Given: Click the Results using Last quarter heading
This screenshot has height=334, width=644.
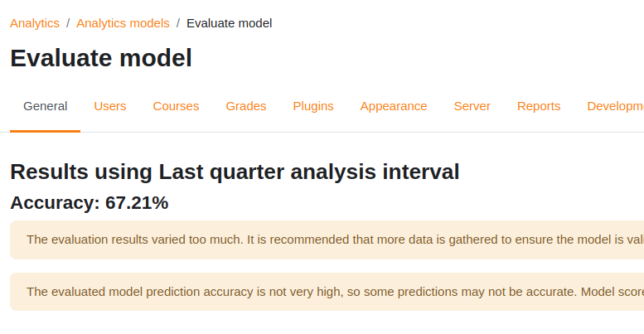Looking at the screenshot, I should click(235, 172).
